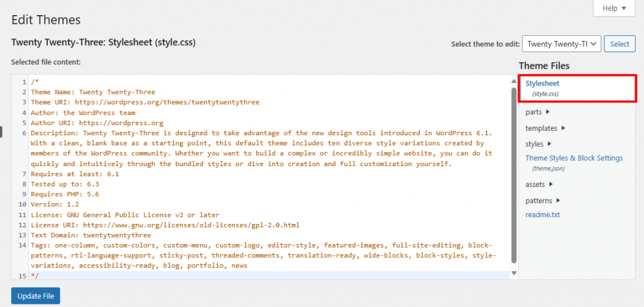Expand the patterns folder
Viewport: 644px width, 307px height.
point(543,201)
